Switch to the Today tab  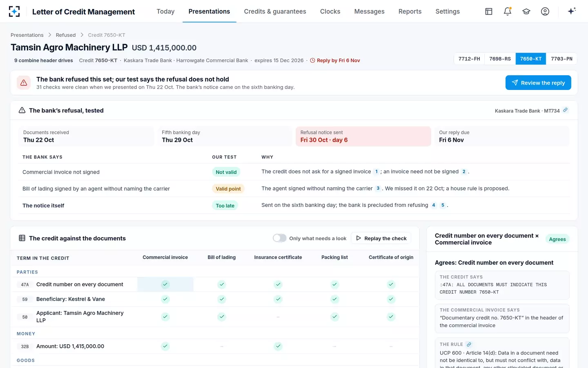[165, 11]
